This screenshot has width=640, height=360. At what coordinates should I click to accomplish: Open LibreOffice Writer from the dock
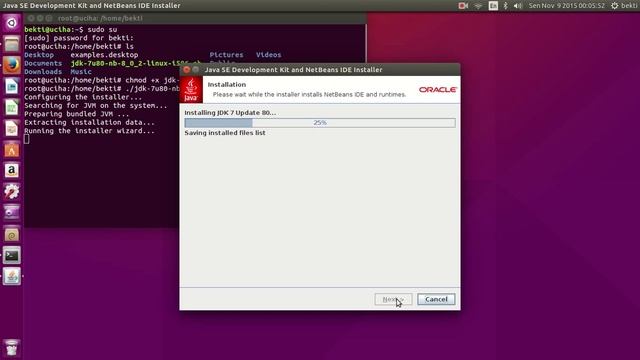click(11, 87)
